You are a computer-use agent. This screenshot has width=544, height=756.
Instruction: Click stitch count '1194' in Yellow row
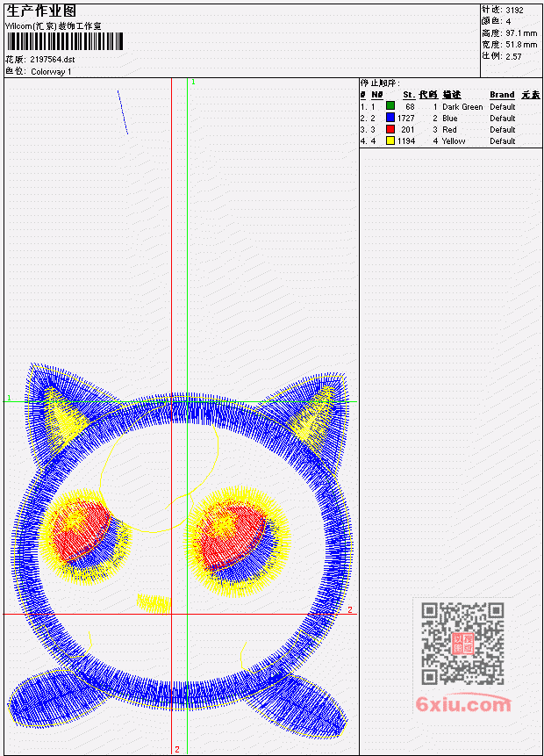coord(406,141)
